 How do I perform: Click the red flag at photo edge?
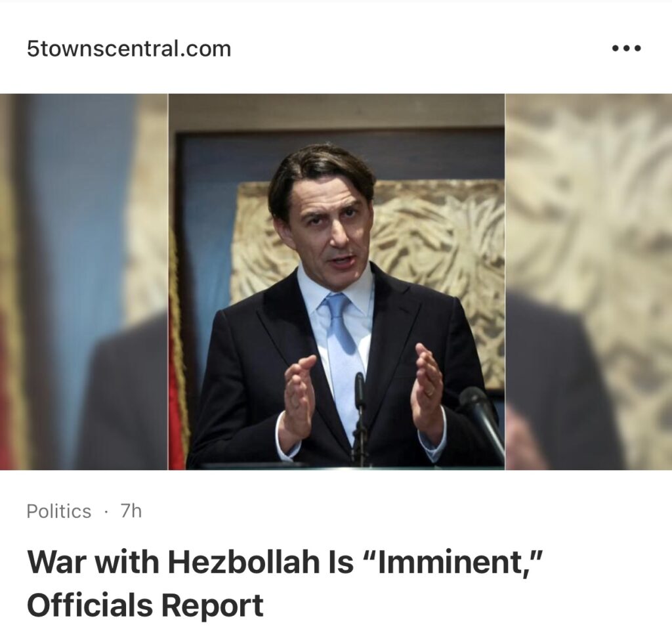click(178, 356)
